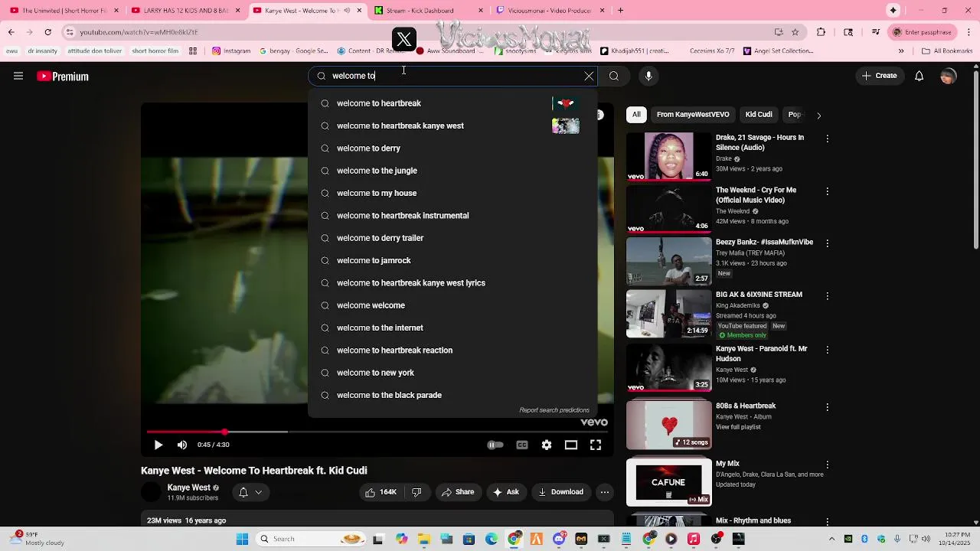Play the Kanye West video
The image size is (980, 551).
tap(158, 445)
